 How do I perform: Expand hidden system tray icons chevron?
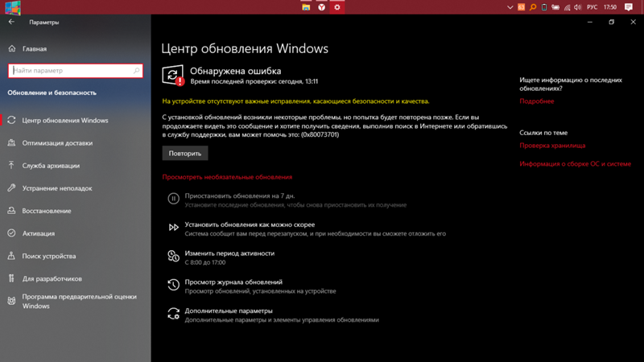510,7
